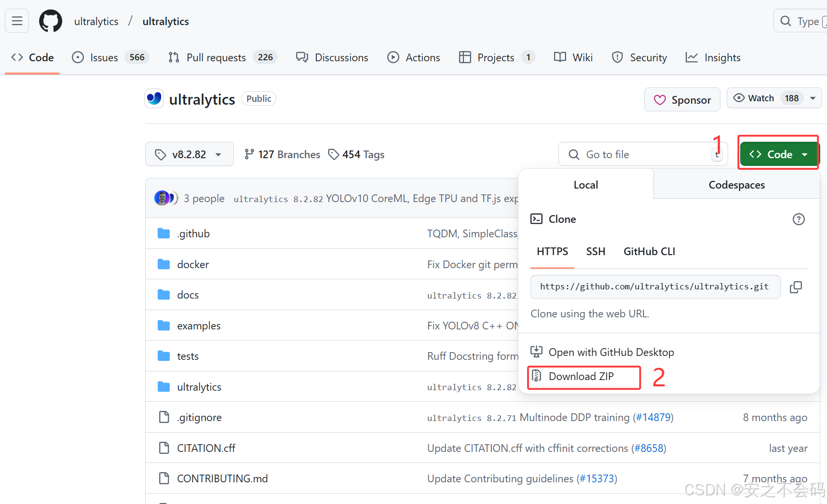Click the Go to file search field
Screen dimensions: 827x504
(x=643, y=154)
